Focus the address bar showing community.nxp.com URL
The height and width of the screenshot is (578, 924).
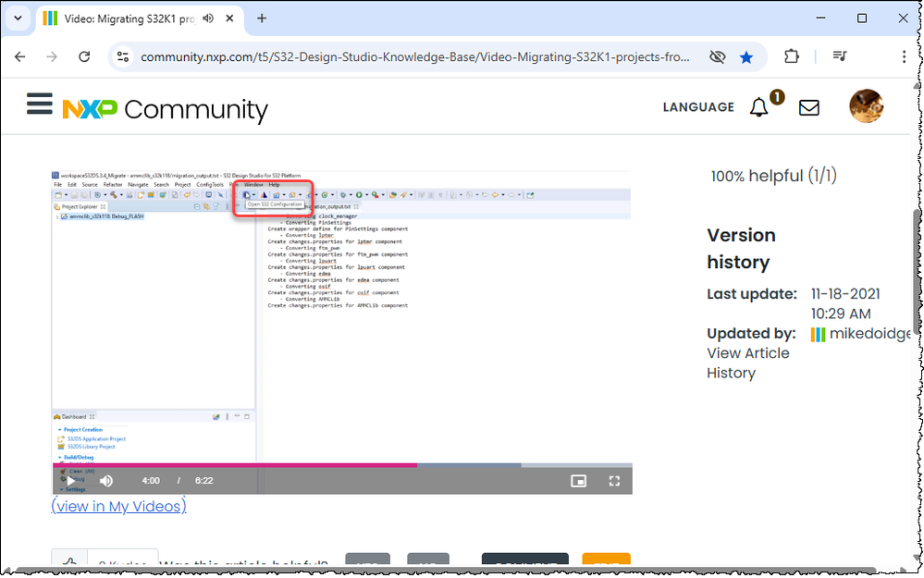pyautogui.click(x=415, y=57)
